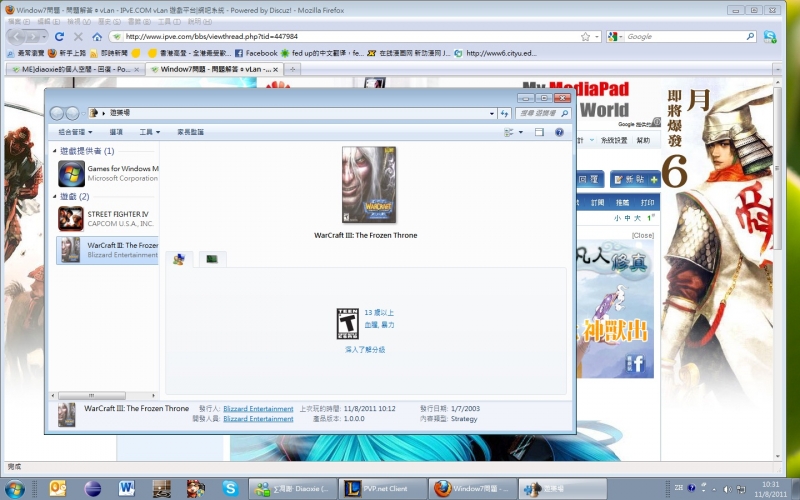Click the ESRB Teen rating icon
800x500 pixels.
347,323
